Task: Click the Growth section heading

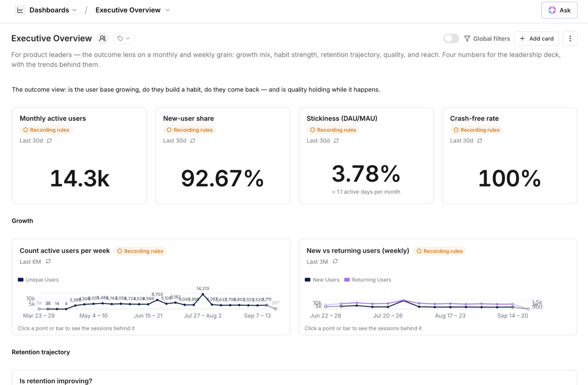Action: 22,221
